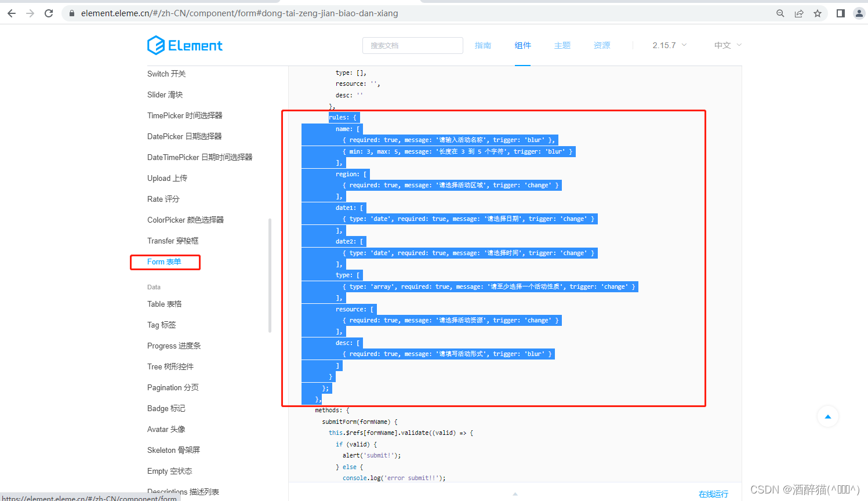Open Empty 空状态 component page

pos(170,471)
